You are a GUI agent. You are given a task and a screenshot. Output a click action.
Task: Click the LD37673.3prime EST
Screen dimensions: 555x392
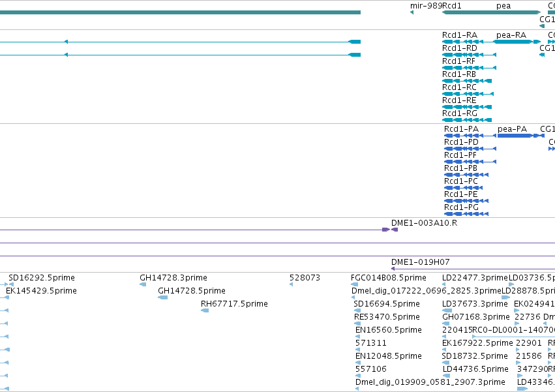pyautogui.click(x=446, y=310)
